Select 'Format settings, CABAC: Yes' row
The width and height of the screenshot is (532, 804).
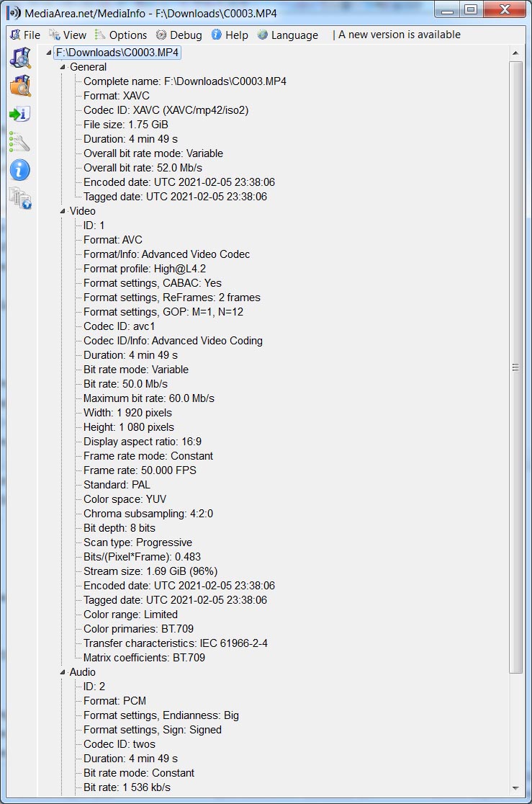(152, 283)
